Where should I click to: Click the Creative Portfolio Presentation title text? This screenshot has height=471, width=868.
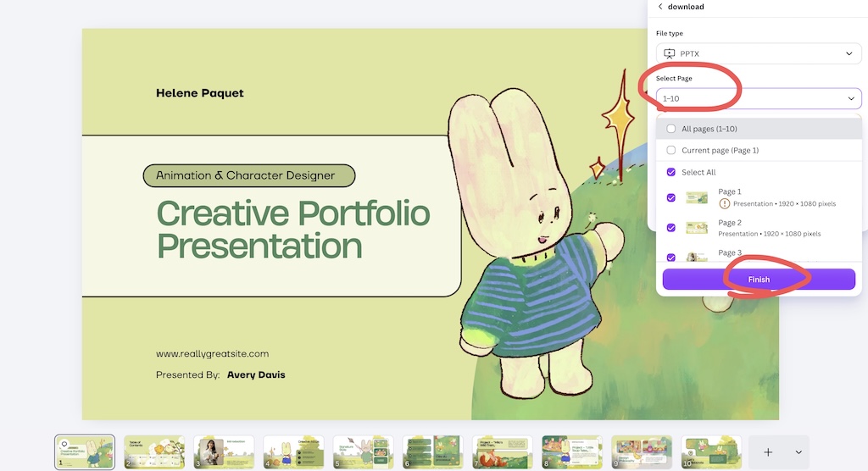tap(292, 229)
